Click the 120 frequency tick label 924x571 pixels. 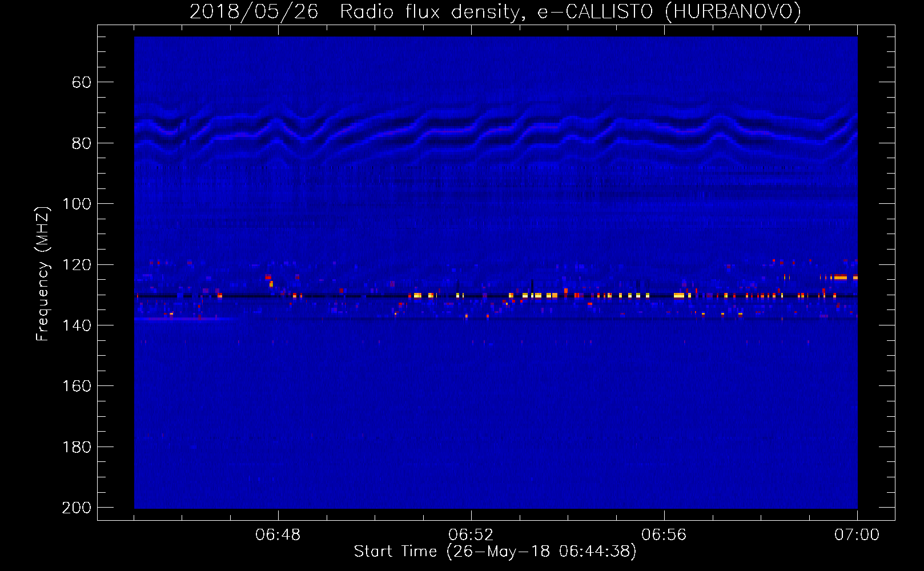pyautogui.click(x=77, y=265)
